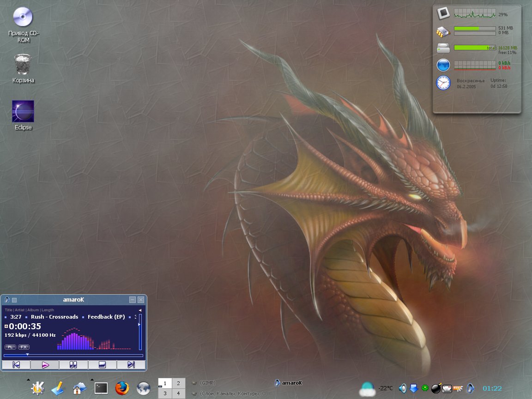Open the KDE K menu
Viewport: 532px width, 399px height.
click(37, 388)
